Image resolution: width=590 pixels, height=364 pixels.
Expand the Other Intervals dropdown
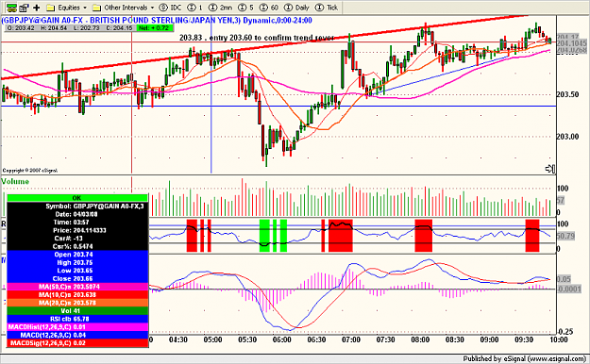click(124, 8)
